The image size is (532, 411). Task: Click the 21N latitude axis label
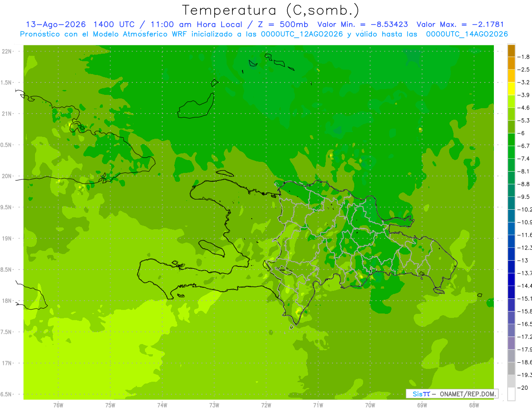click(x=7, y=114)
